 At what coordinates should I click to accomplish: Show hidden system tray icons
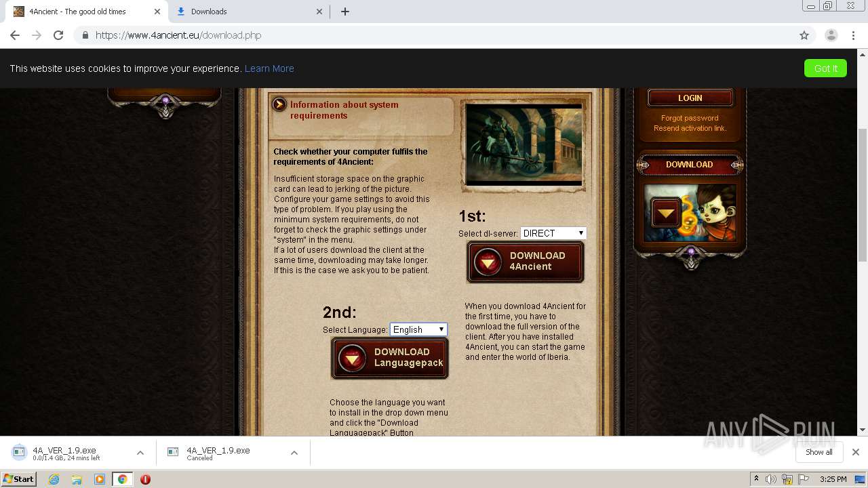pos(757,479)
